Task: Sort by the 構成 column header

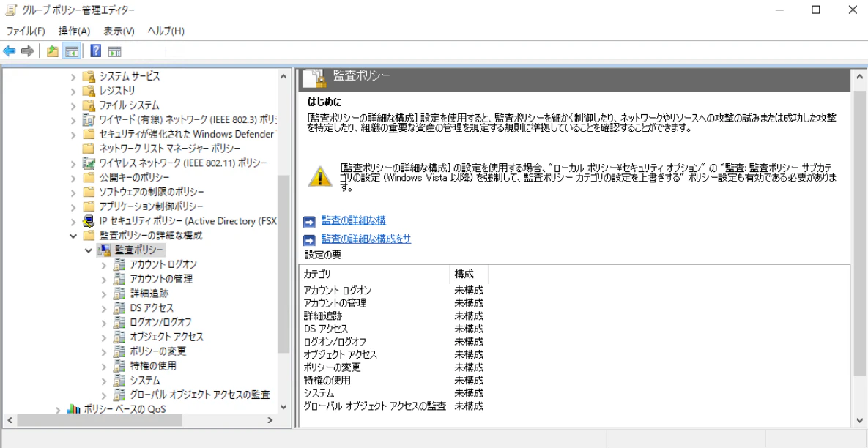Action: 469,274
